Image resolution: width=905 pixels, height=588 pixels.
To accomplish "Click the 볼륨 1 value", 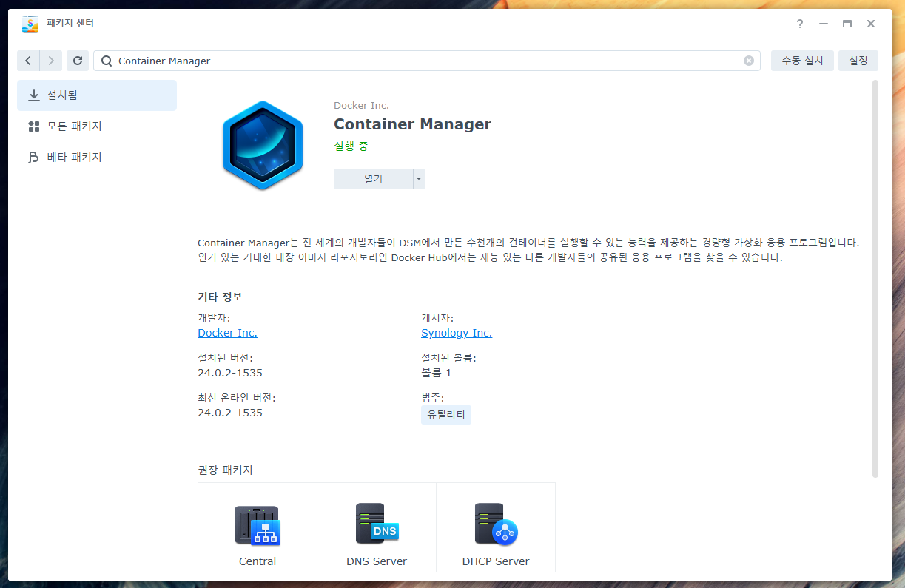I will coord(436,373).
